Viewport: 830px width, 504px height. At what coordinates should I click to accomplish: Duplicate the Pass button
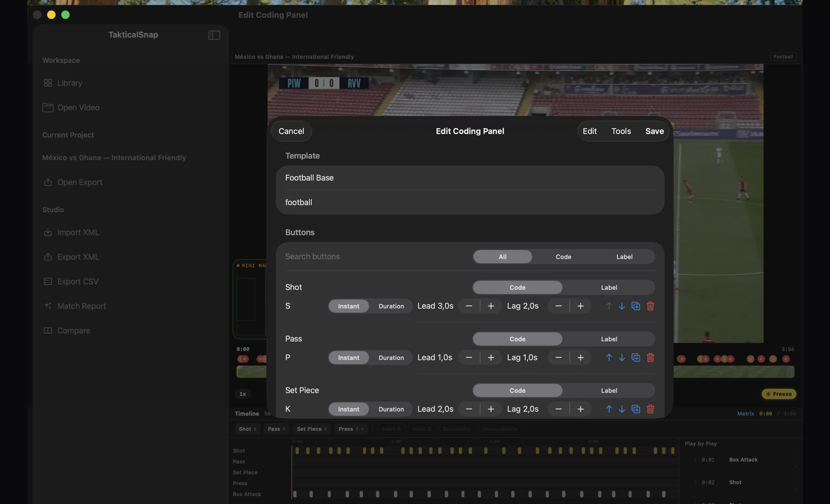point(635,357)
